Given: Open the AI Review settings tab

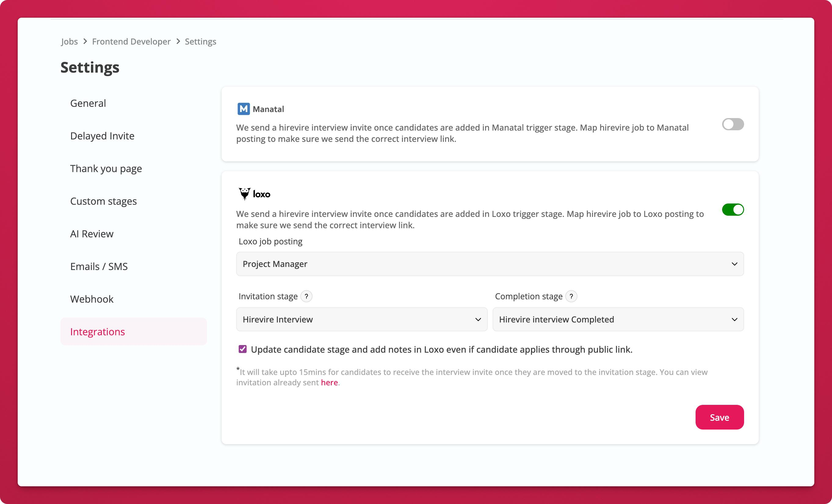Looking at the screenshot, I should coord(92,234).
